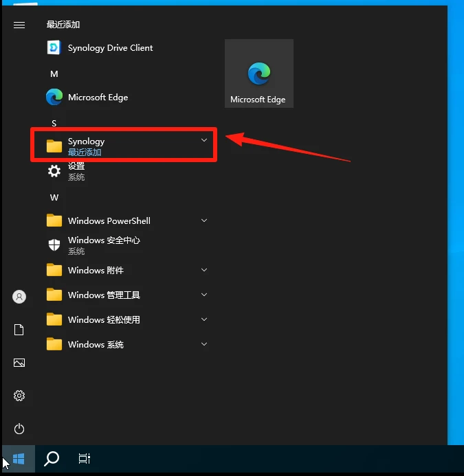Open Task View on the taskbar

85,459
